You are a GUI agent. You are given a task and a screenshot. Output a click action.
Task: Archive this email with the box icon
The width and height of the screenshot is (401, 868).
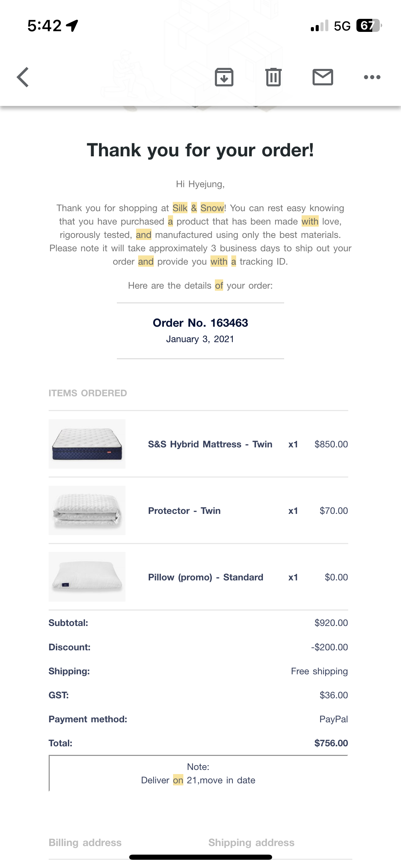point(224,77)
